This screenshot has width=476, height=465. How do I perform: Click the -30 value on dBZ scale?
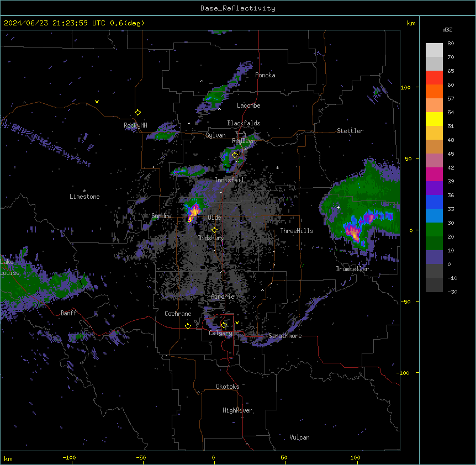pos(452,292)
